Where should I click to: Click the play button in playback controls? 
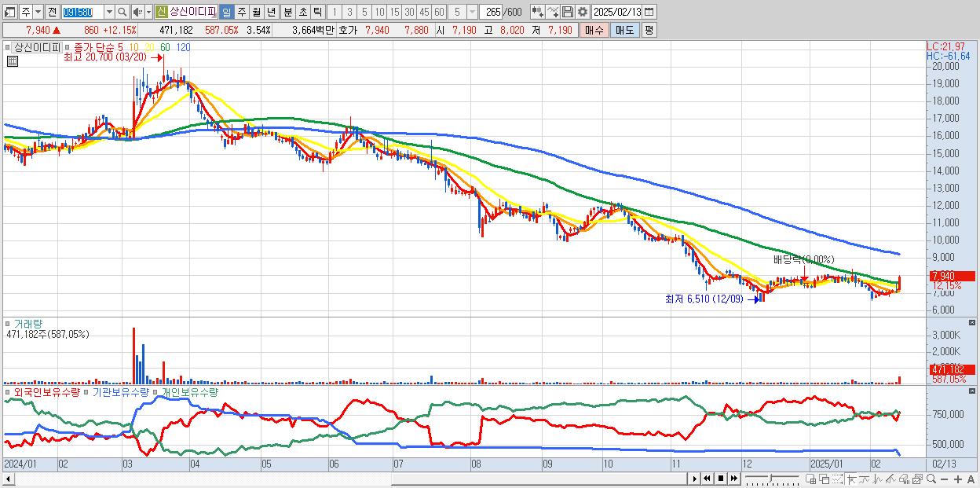[x=695, y=478]
